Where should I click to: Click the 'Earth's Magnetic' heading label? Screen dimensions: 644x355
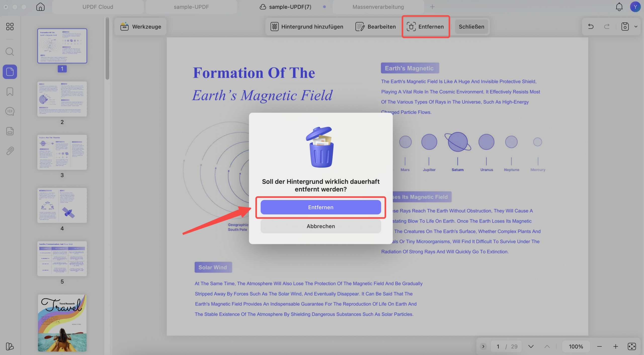tap(410, 68)
